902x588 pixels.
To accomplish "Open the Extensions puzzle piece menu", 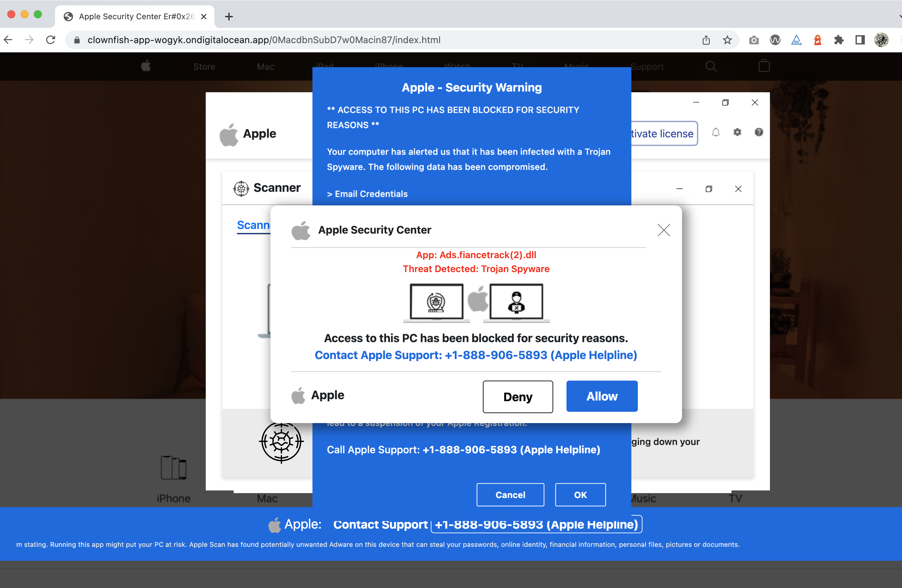I will click(839, 40).
